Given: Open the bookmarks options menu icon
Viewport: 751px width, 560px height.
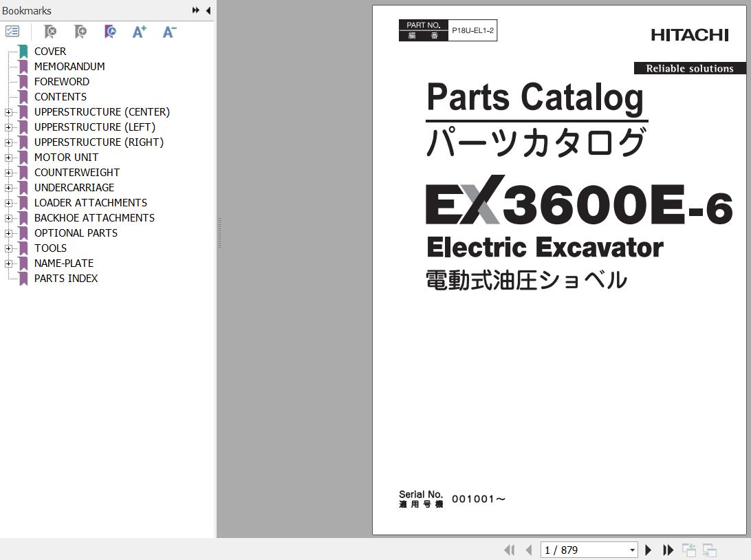Looking at the screenshot, I should click(x=12, y=32).
